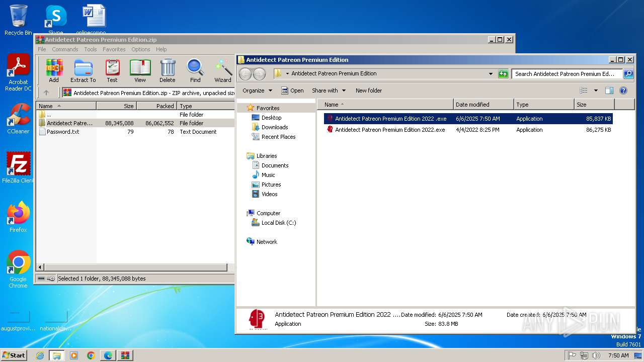This screenshot has width=644, height=362.
Task: Click WinRAR horizontal scrollbar track
Action: click(x=135, y=267)
